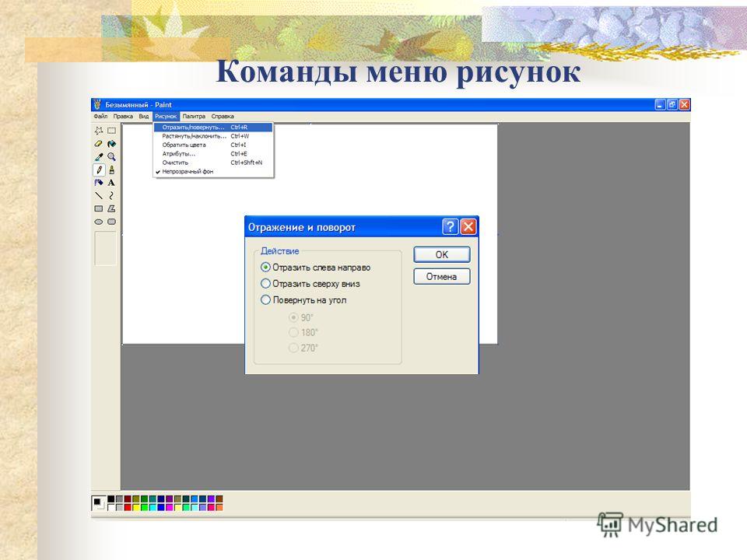Pick the Eraser tool
Image resolution: width=747 pixels, height=560 pixels.
(x=99, y=143)
